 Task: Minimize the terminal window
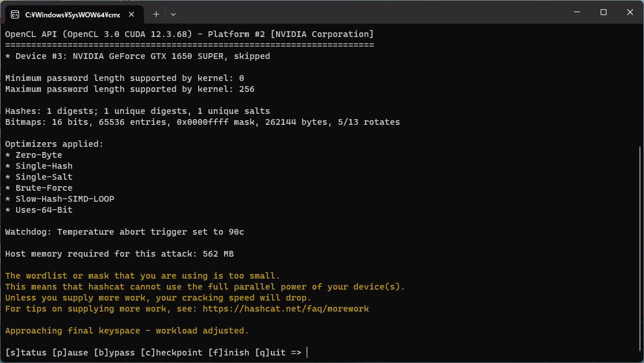pos(576,12)
